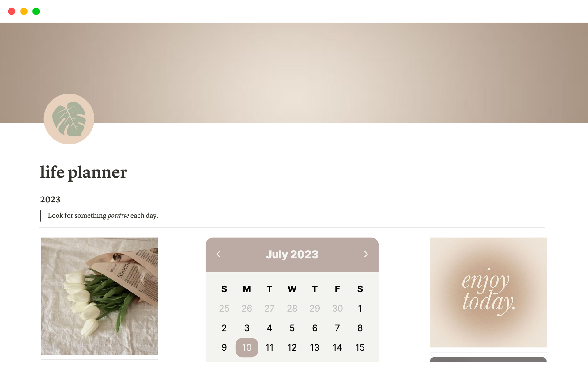The height and width of the screenshot is (368, 588).
Task: Toggle the green fullscreen button
Action: (x=37, y=11)
